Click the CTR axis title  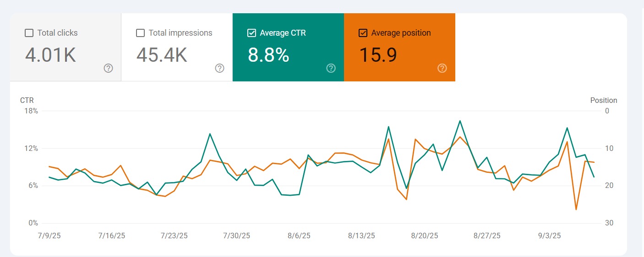coord(27,100)
